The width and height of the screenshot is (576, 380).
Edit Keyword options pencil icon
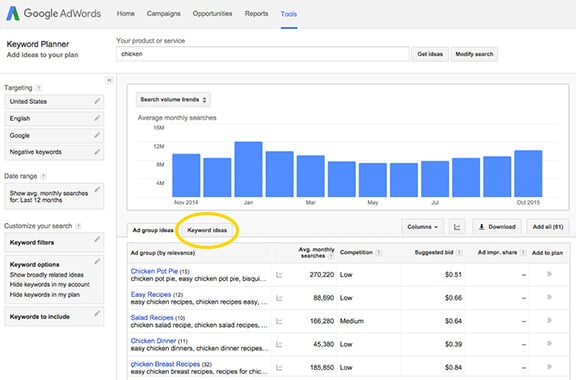97,261
